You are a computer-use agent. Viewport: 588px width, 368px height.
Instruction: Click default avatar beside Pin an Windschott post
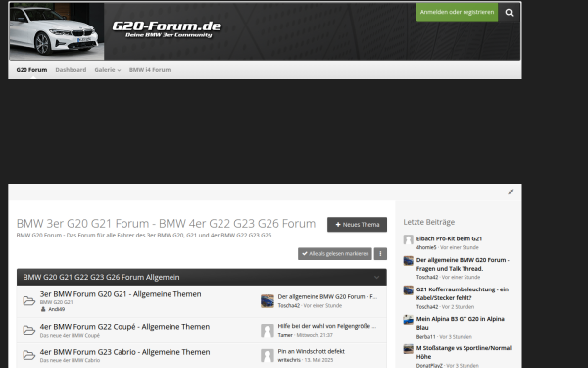268,356
